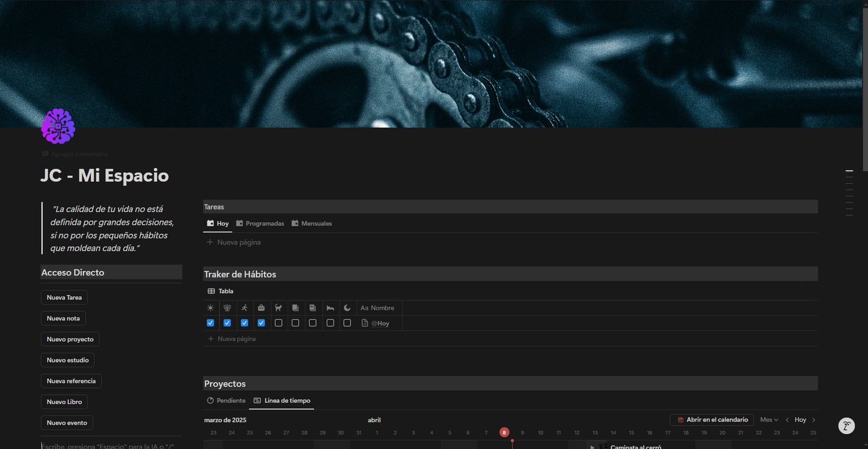Uncheck the briefcase habit checkbox
The height and width of the screenshot is (449, 868).
(x=261, y=323)
